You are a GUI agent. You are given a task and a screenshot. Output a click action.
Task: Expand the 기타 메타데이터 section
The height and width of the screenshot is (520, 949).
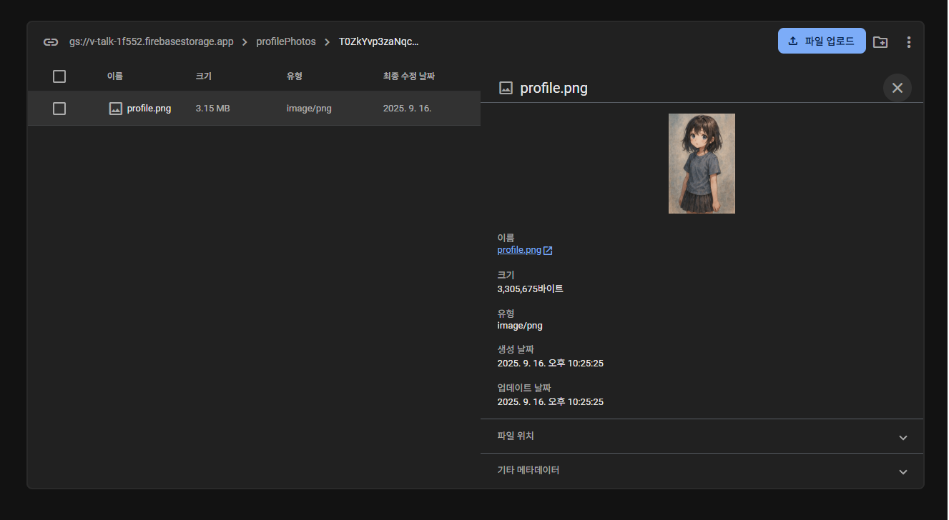(x=902, y=471)
